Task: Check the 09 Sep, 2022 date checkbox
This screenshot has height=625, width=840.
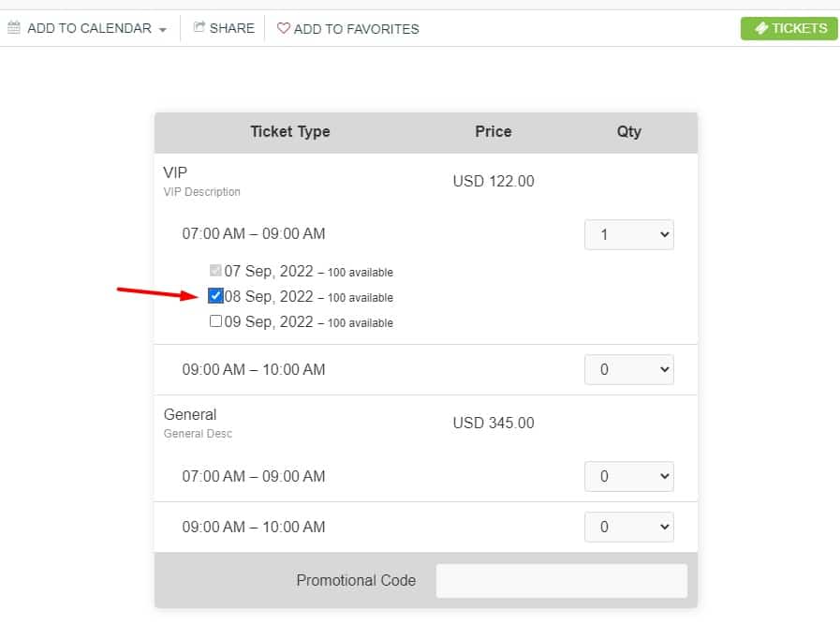Action: tap(214, 321)
